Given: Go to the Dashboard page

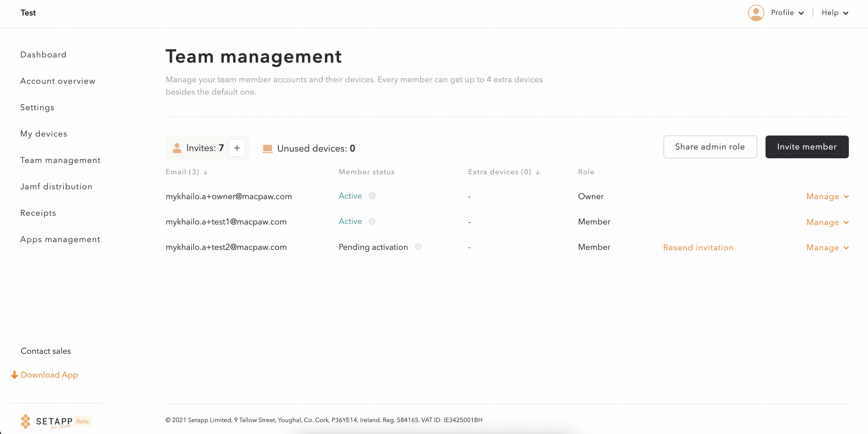Looking at the screenshot, I should point(43,55).
